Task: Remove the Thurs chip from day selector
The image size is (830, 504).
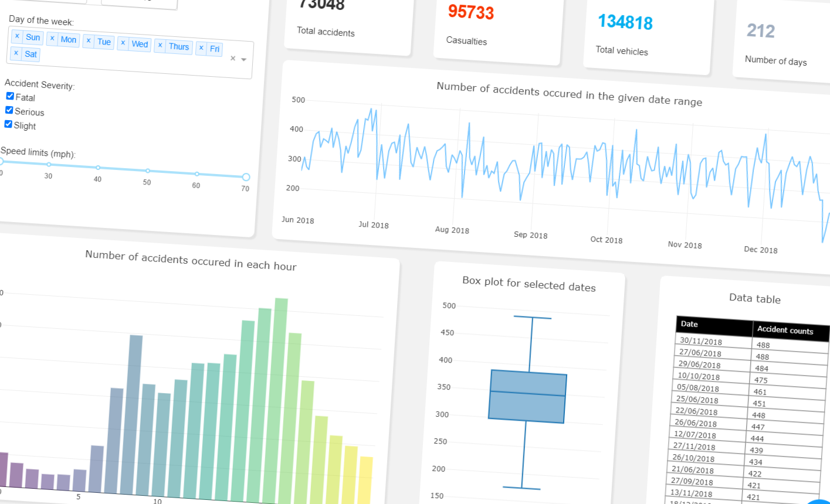Action: 160,45
